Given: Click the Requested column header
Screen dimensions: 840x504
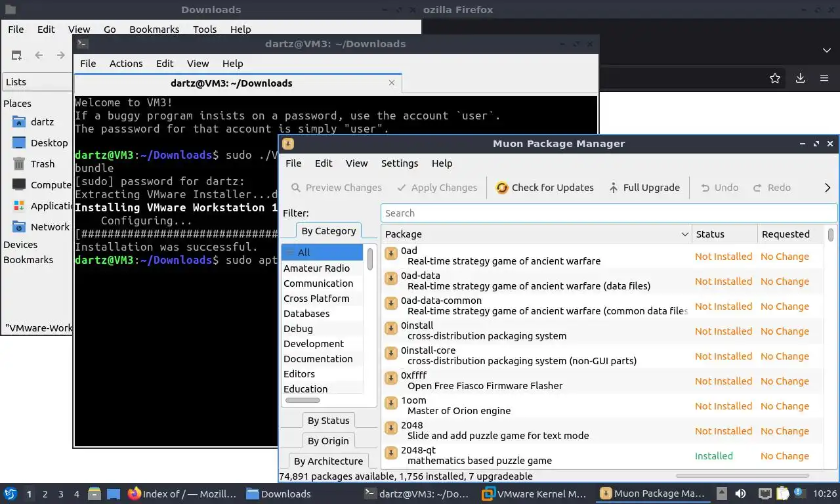Looking at the screenshot, I should (790, 234).
